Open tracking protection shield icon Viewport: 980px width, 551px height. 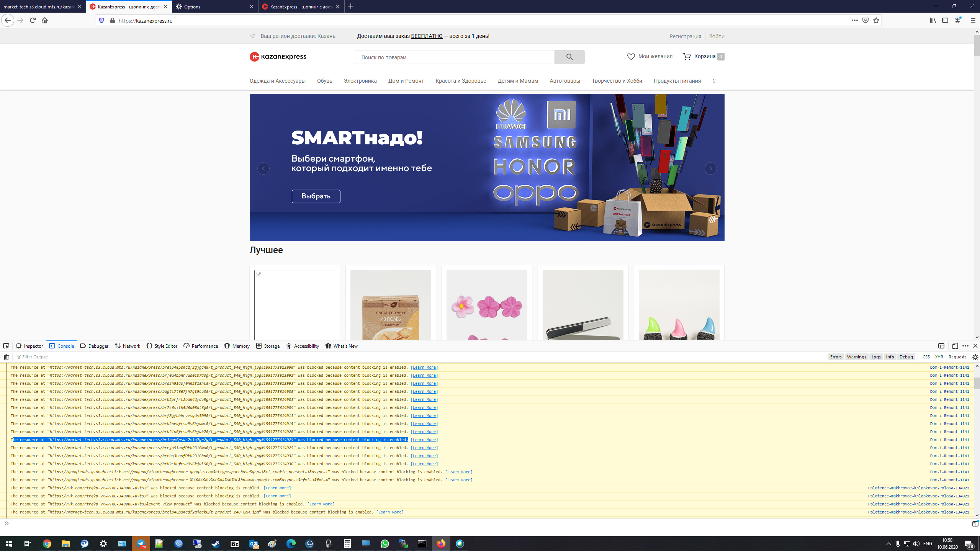(x=101, y=20)
